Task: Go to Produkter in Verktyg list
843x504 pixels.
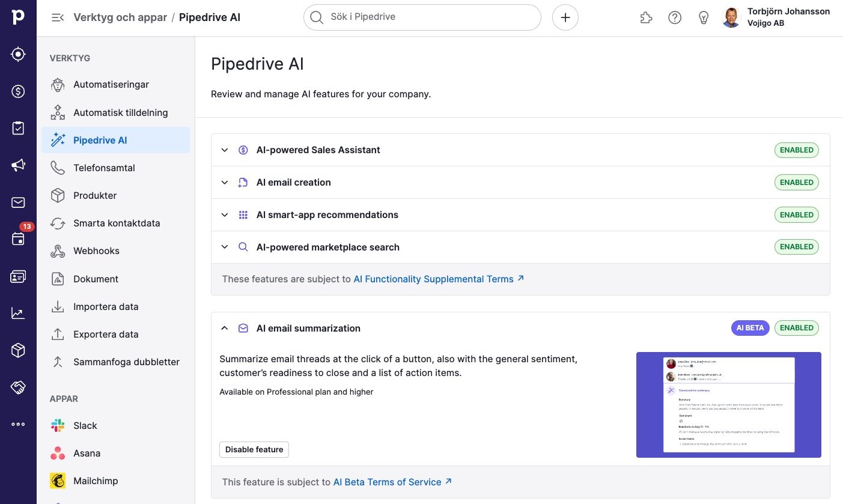Action: pyautogui.click(x=115, y=195)
